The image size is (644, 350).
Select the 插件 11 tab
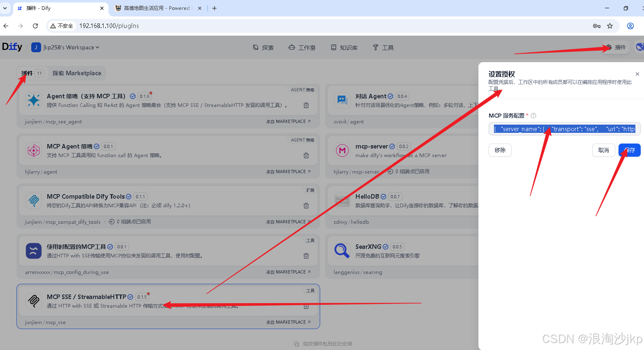click(x=32, y=73)
